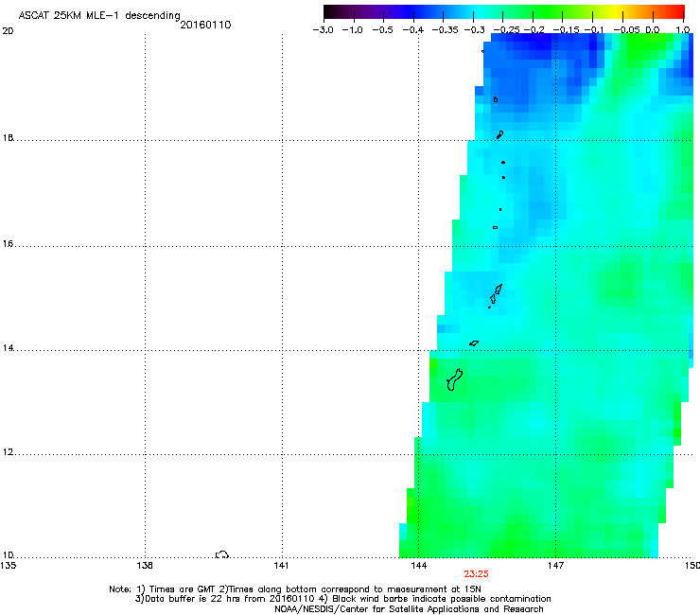
Task: Pick the yellow section of the color bar
Action: 616,11
